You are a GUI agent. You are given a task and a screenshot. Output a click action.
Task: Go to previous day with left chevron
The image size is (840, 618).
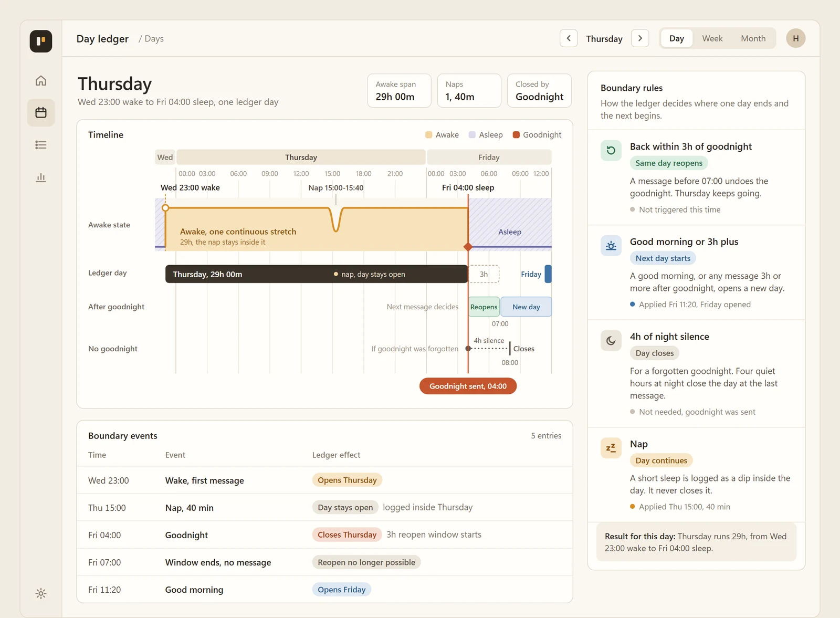click(569, 38)
